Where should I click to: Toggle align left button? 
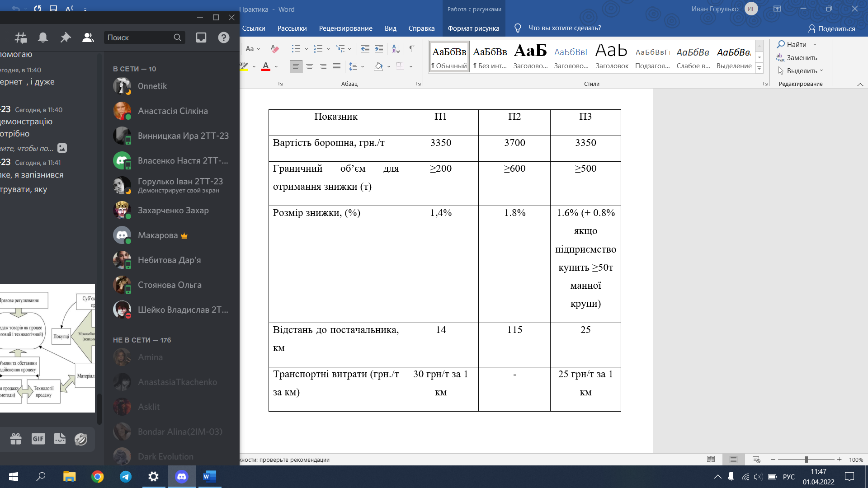click(x=296, y=66)
